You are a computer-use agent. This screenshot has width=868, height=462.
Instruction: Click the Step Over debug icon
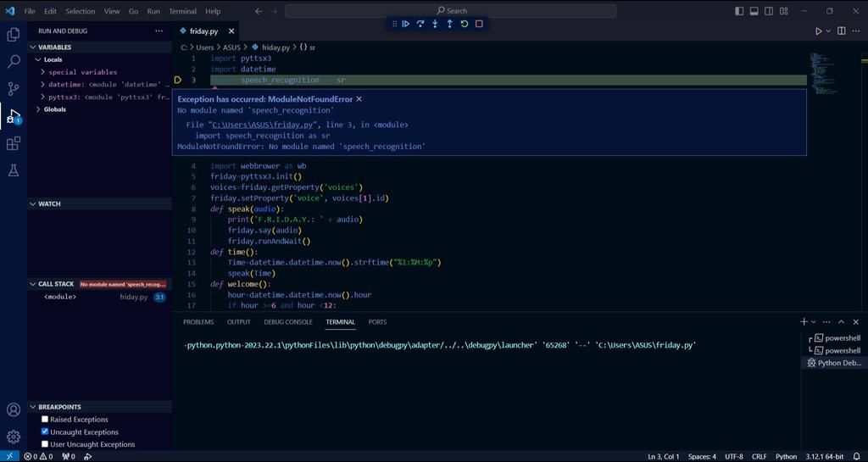pyautogui.click(x=420, y=24)
